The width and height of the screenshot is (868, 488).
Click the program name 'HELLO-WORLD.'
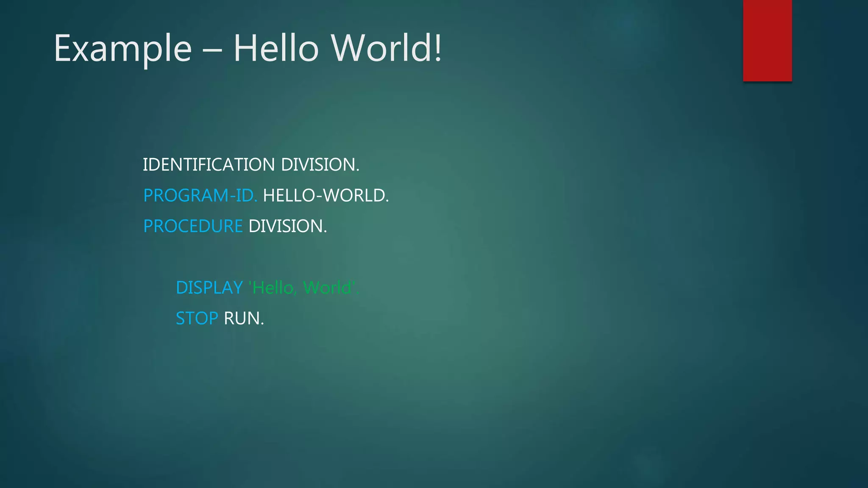pos(326,195)
